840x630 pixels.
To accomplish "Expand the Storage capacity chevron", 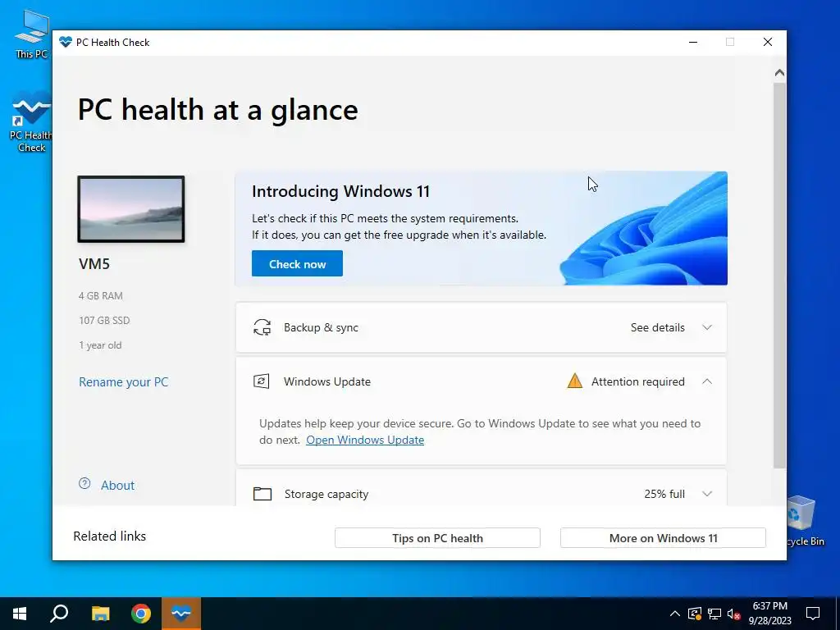I will [x=707, y=494].
